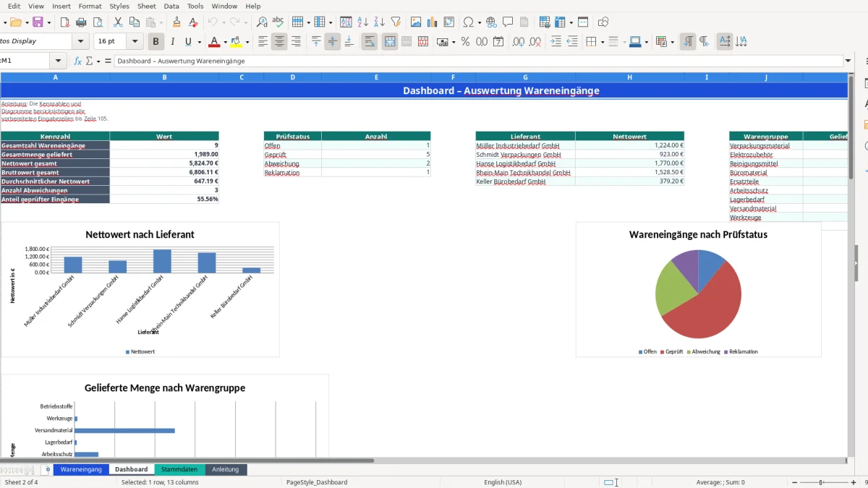This screenshot has height=488, width=868.
Task: Open the Sheet menu
Action: pos(146,6)
